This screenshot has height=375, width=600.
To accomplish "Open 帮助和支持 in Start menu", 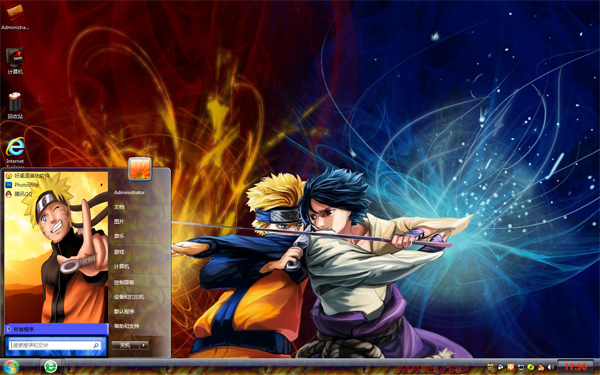I will pos(126,326).
